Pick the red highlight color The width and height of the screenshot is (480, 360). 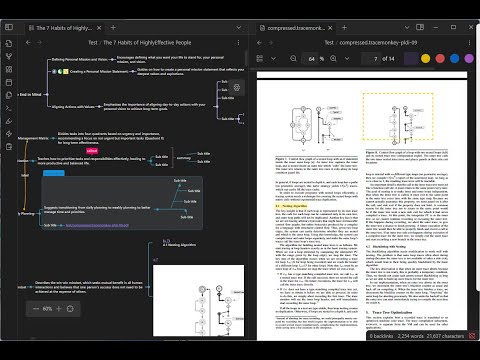click(440, 59)
